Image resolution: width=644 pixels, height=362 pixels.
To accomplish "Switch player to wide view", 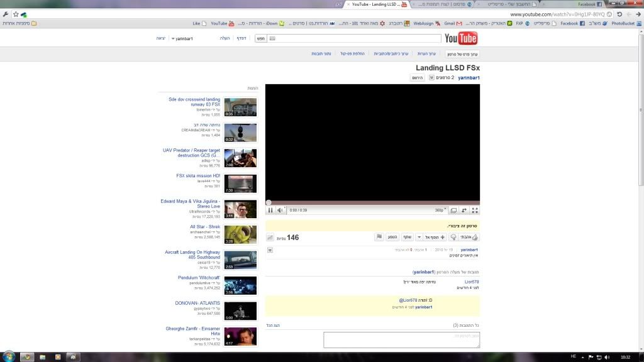I will [453, 210].
